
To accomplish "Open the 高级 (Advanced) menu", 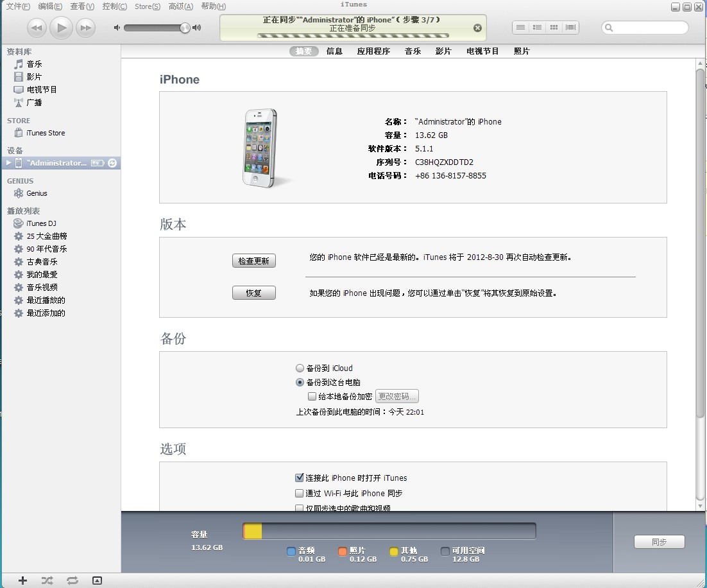I will click(x=180, y=6).
